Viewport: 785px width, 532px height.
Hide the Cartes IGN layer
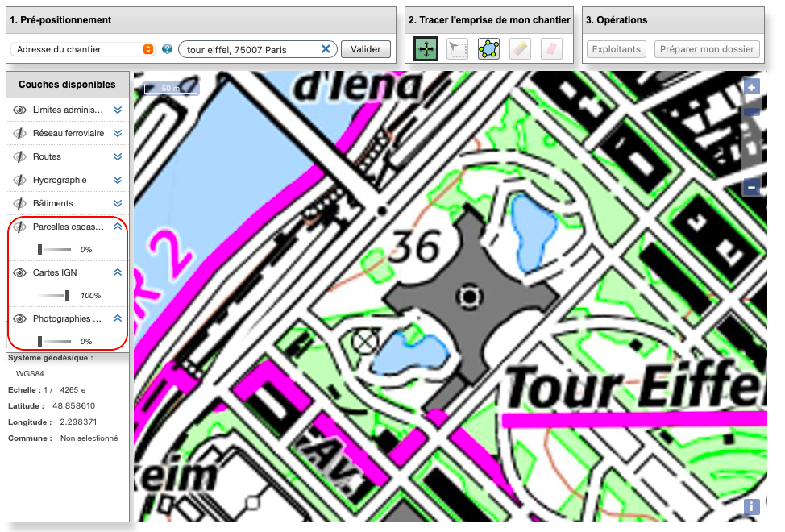point(19,272)
